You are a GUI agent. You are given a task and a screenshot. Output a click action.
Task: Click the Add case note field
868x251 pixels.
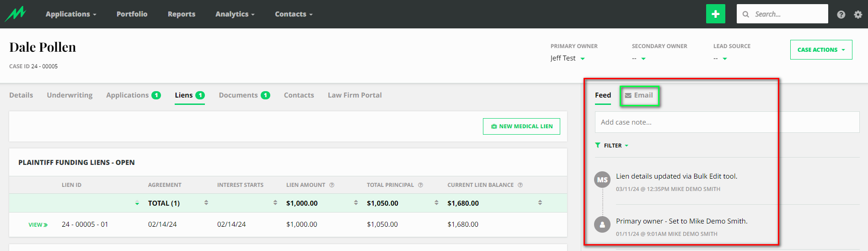coord(686,122)
